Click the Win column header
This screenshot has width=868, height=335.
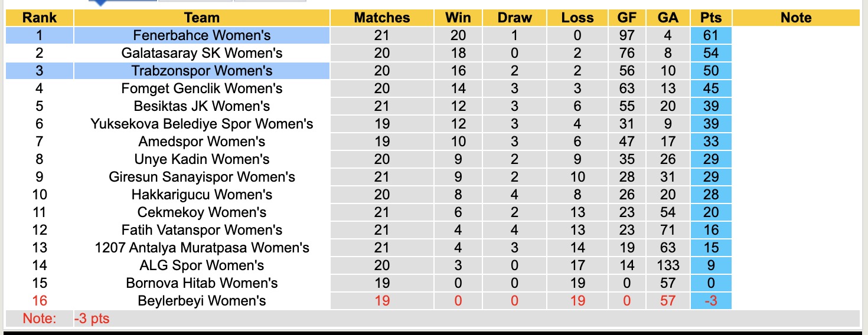pyautogui.click(x=458, y=18)
